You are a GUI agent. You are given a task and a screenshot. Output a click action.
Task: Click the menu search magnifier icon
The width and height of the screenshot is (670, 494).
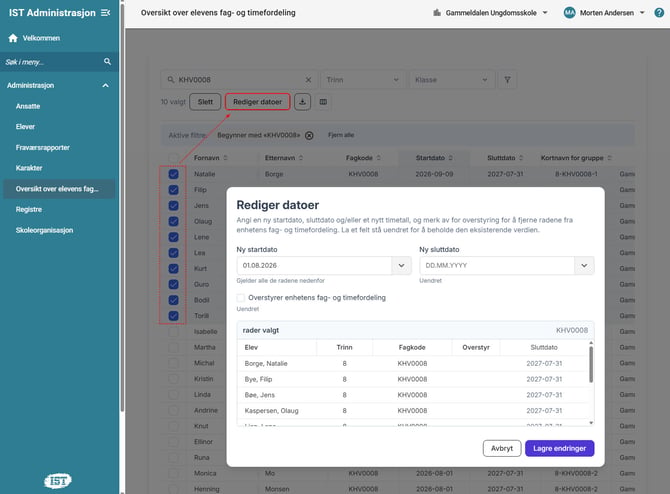click(x=107, y=62)
